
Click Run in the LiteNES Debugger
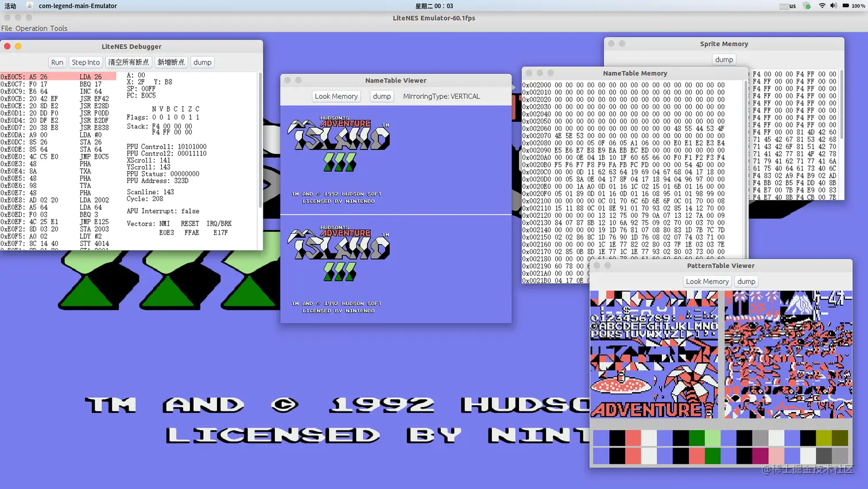click(x=57, y=62)
